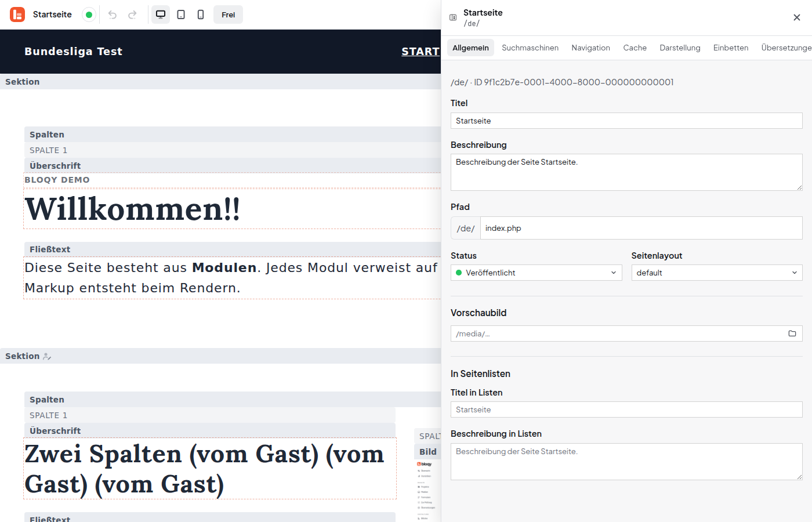Switch to mobile phone preview mode
812x522 pixels.
pos(201,14)
